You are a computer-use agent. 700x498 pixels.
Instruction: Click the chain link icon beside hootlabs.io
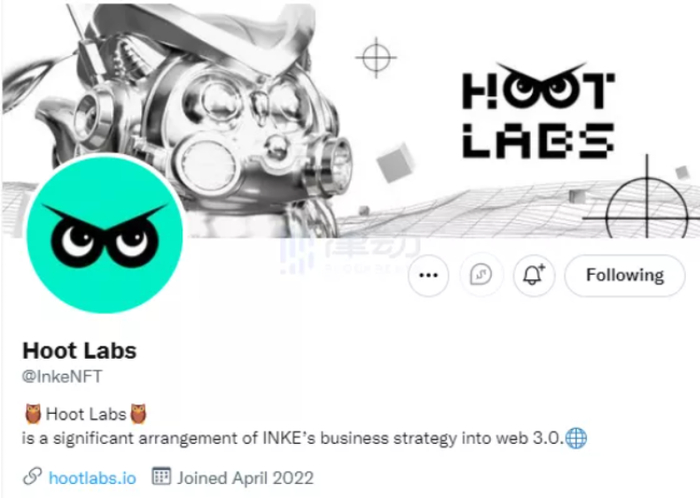33,477
